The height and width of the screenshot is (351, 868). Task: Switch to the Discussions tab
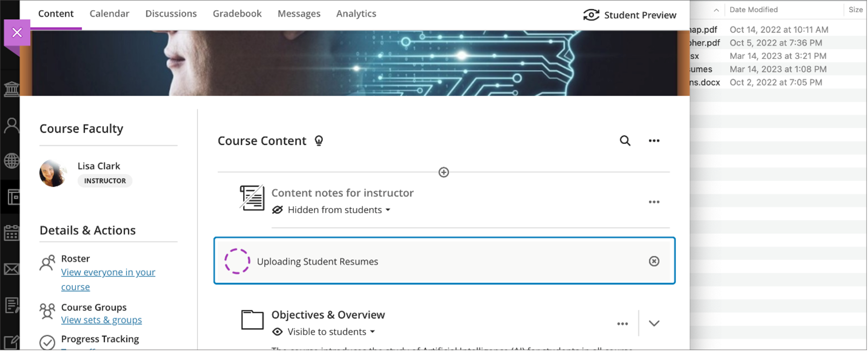(171, 13)
